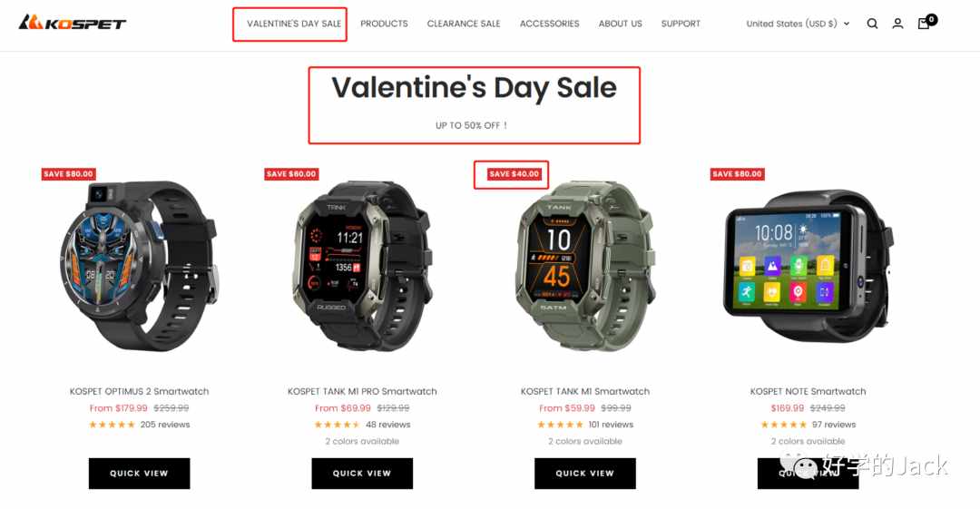
Task: Open KOSPET NOTE Smartwatch title link
Action: tap(808, 391)
